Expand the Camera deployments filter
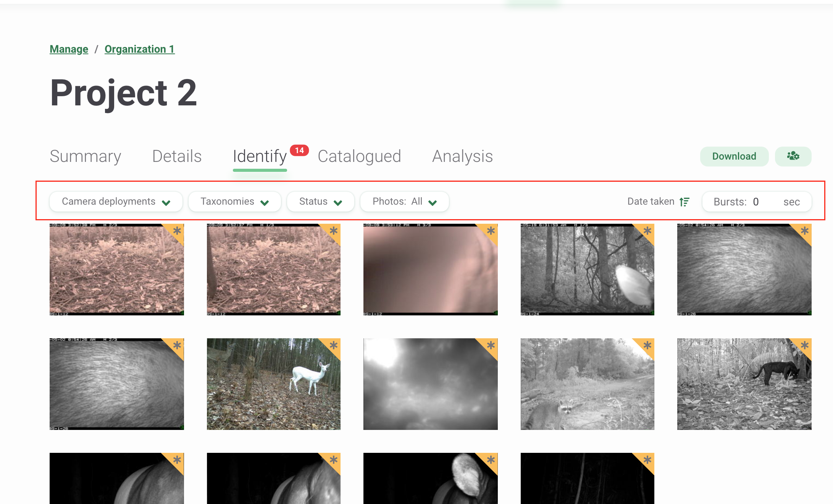The image size is (833, 504). (116, 202)
